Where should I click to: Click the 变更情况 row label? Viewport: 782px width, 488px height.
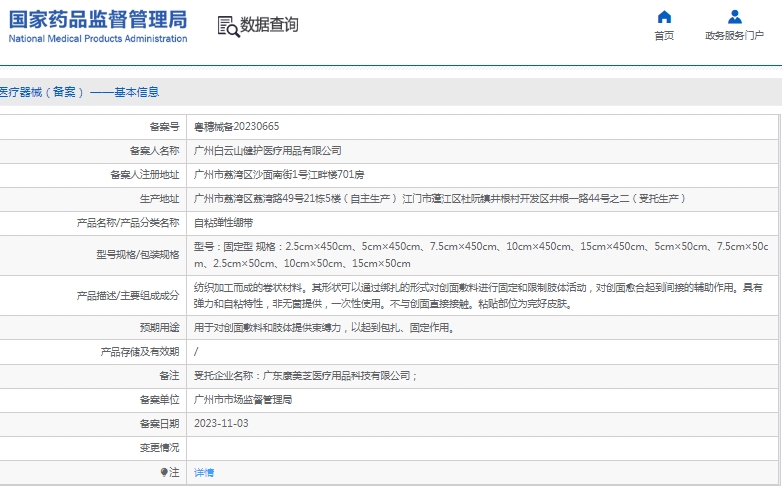[160, 448]
